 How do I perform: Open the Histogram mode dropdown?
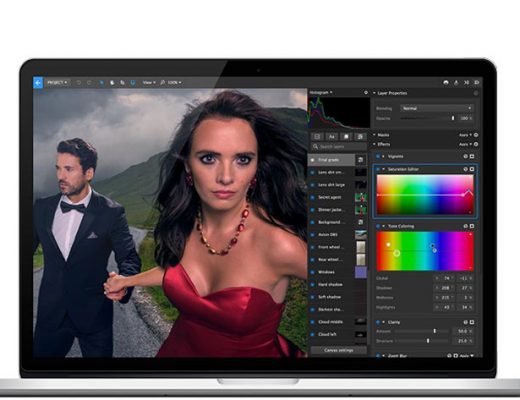321,92
